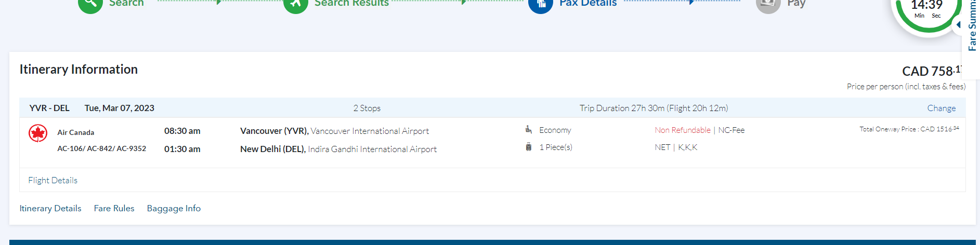Expand the Fare Summary side panel arrow

click(x=958, y=24)
